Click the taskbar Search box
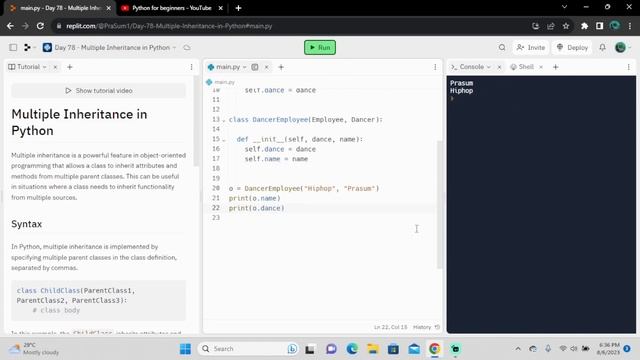Screen dimensions: 640x360 pos(249,349)
